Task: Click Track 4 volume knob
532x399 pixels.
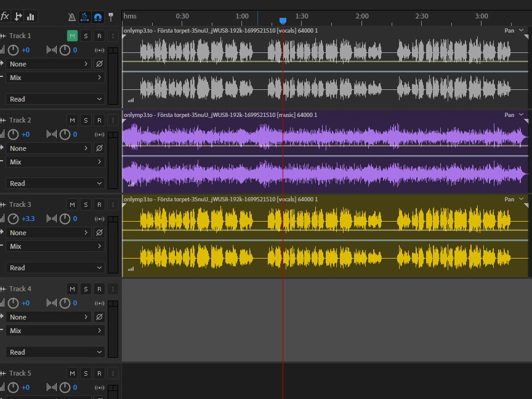Action: 13,303
